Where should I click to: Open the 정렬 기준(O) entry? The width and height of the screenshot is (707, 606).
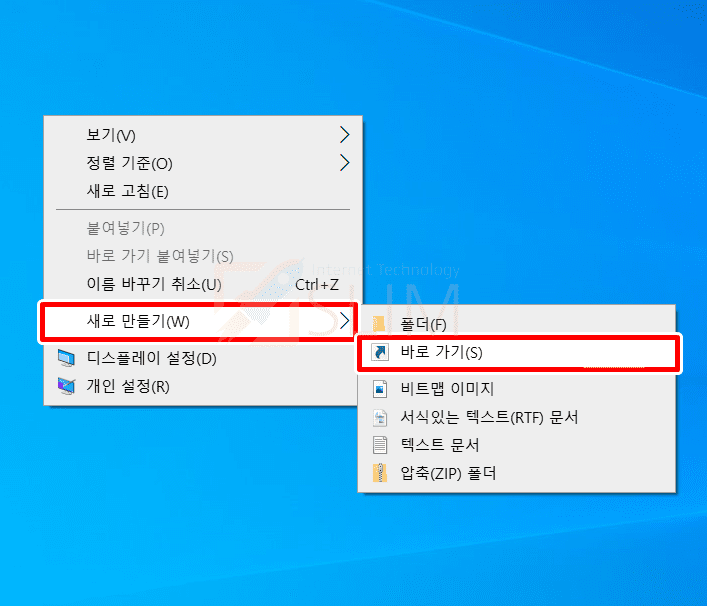tap(203, 163)
